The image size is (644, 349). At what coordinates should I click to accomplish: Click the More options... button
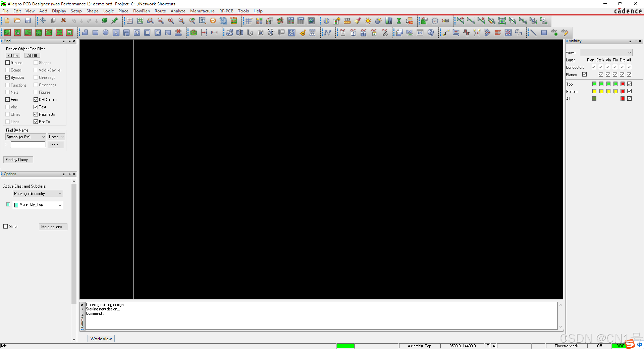(53, 227)
